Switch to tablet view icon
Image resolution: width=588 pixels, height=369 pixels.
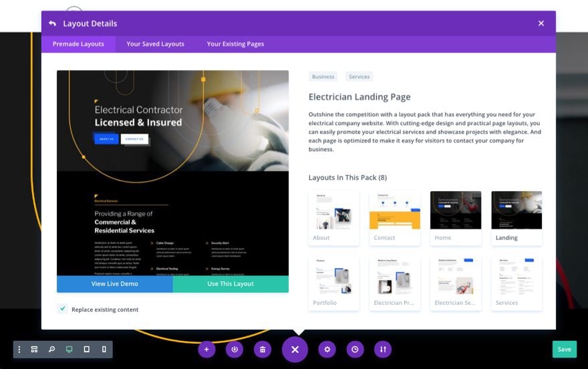[87, 350]
